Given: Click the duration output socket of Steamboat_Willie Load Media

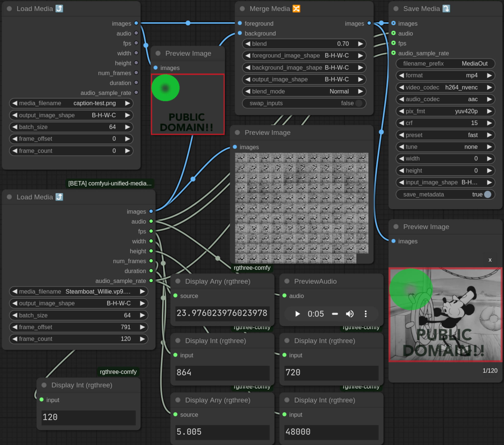Looking at the screenshot, I should pos(151,271).
